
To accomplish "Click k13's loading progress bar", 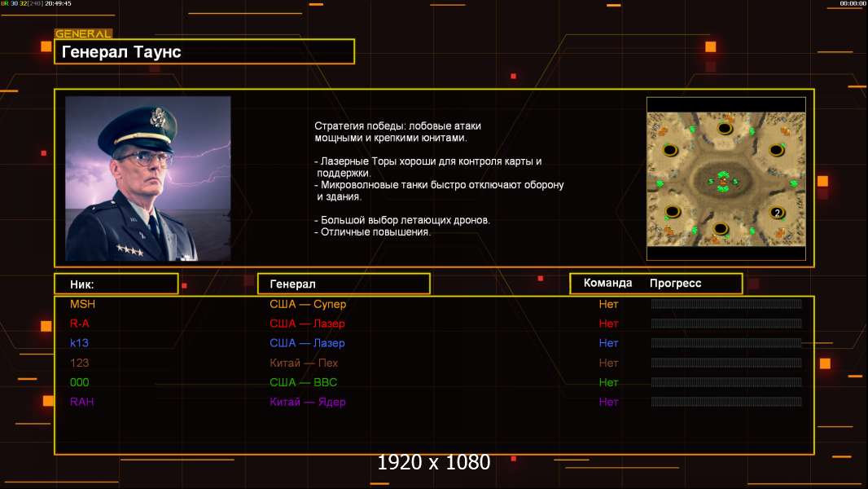I will tap(726, 343).
